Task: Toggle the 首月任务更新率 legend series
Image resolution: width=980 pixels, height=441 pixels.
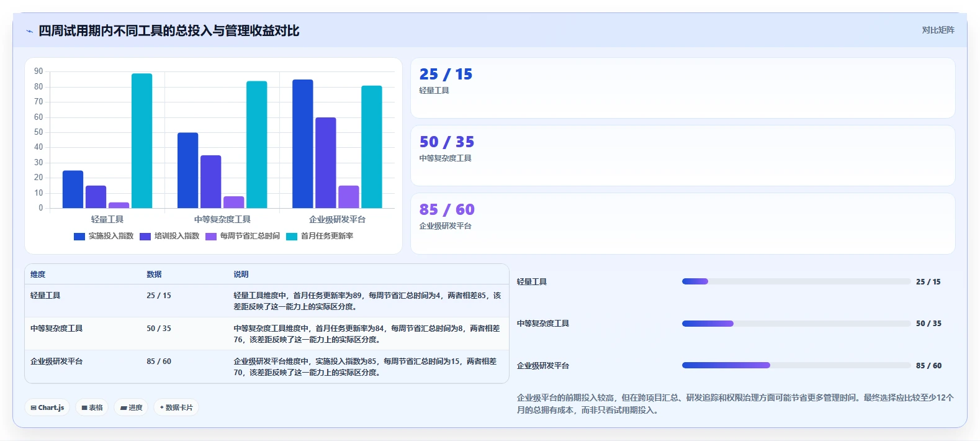Action: click(x=320, y=236)
